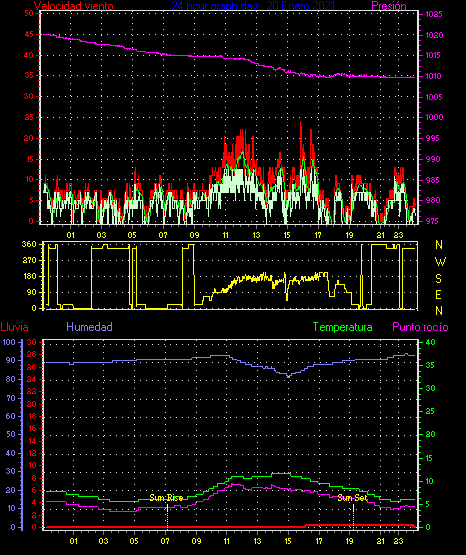Click the 45 wind speed axis value

[29, 34]
